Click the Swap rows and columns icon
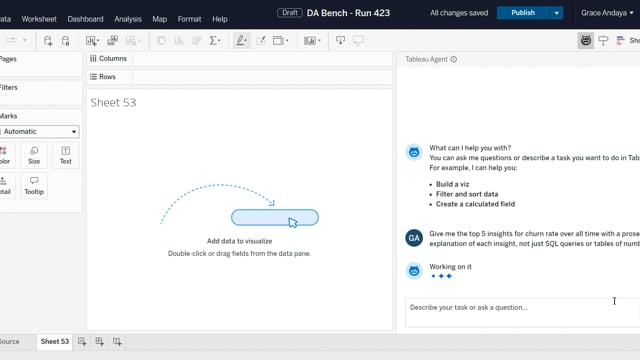Viewport: 640px width, 360px height. (161, 40)
